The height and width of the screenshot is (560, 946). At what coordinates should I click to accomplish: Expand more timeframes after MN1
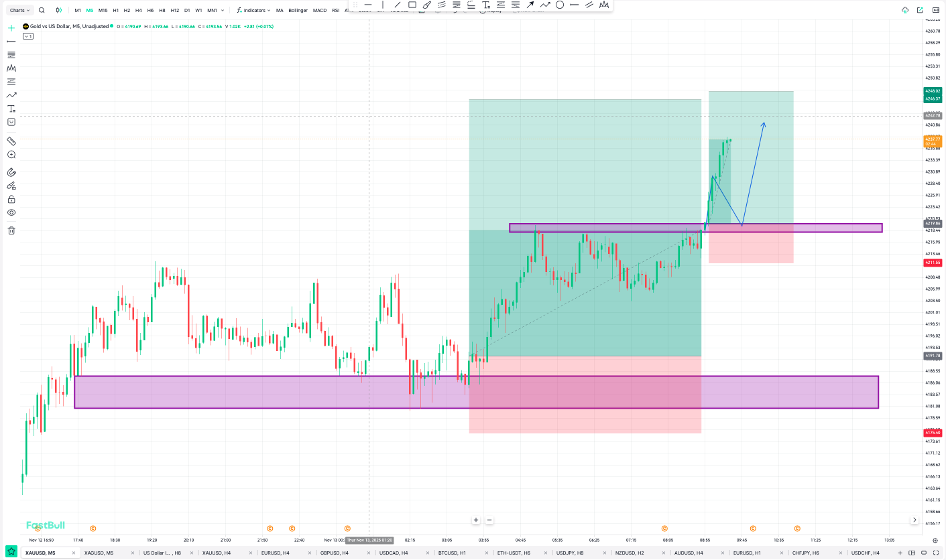click(222, 10)
